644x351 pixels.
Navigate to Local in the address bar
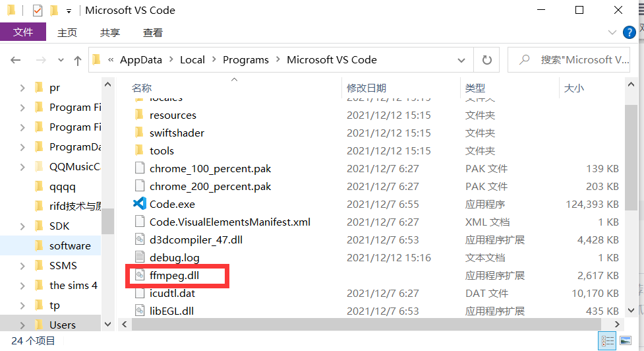click(x=192, y=60)
